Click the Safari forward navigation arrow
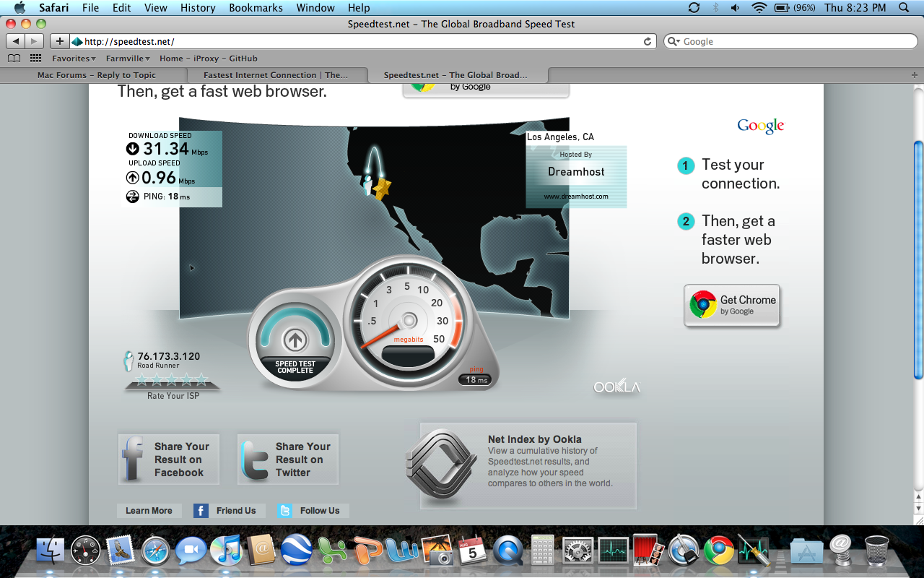 pos(34,41)
